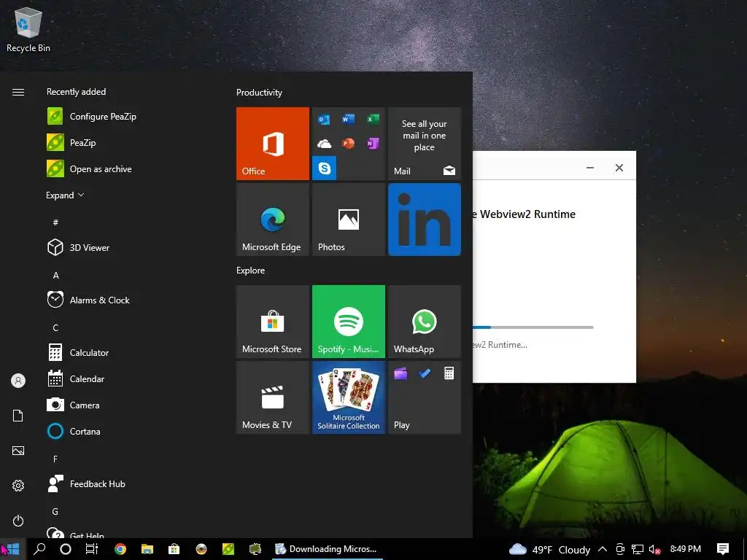Image resolution: width=747 pixels, height=560 pixels.
Task: Open Pictures from Start sidebar
Action: [18, 451]
